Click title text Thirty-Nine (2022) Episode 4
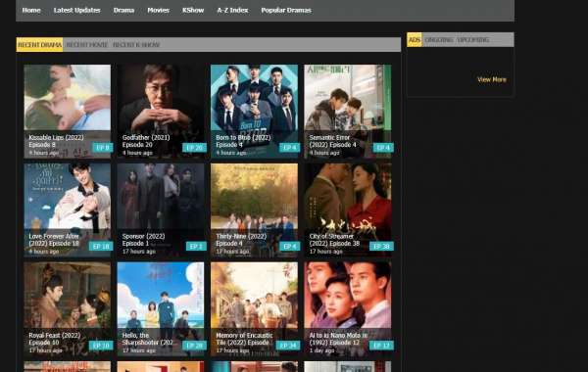 tap(241, 240)
